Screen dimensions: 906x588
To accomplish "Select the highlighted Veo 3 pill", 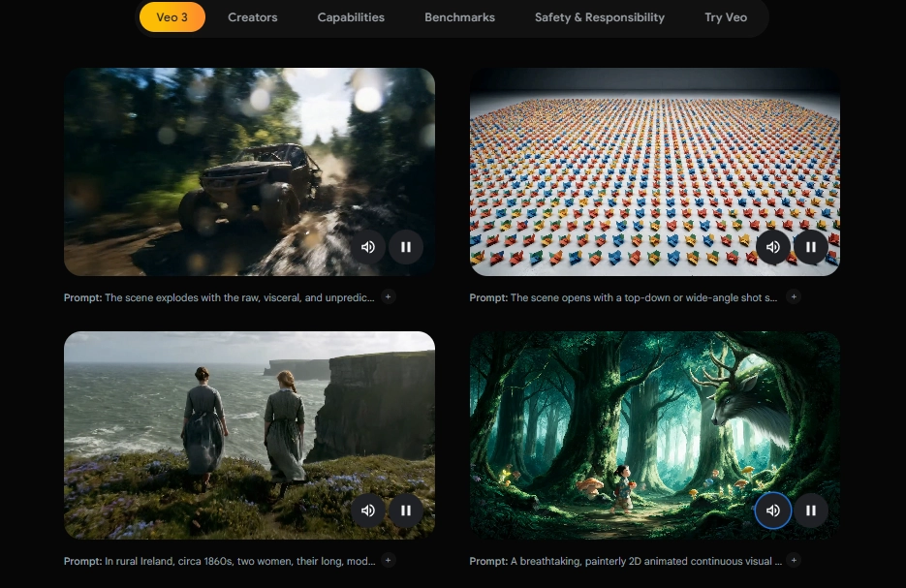I will coord(172,17).
